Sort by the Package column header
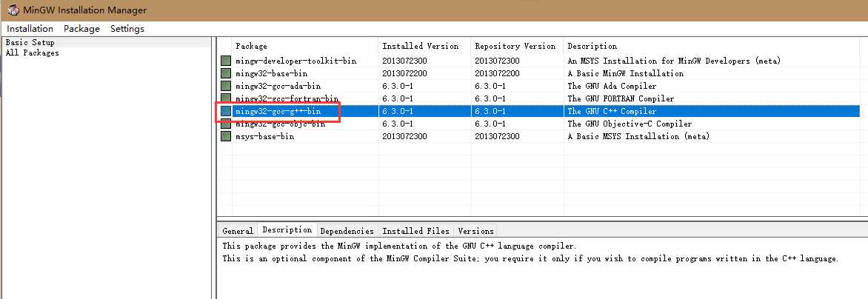868x299 pixels. click(306, 47)
